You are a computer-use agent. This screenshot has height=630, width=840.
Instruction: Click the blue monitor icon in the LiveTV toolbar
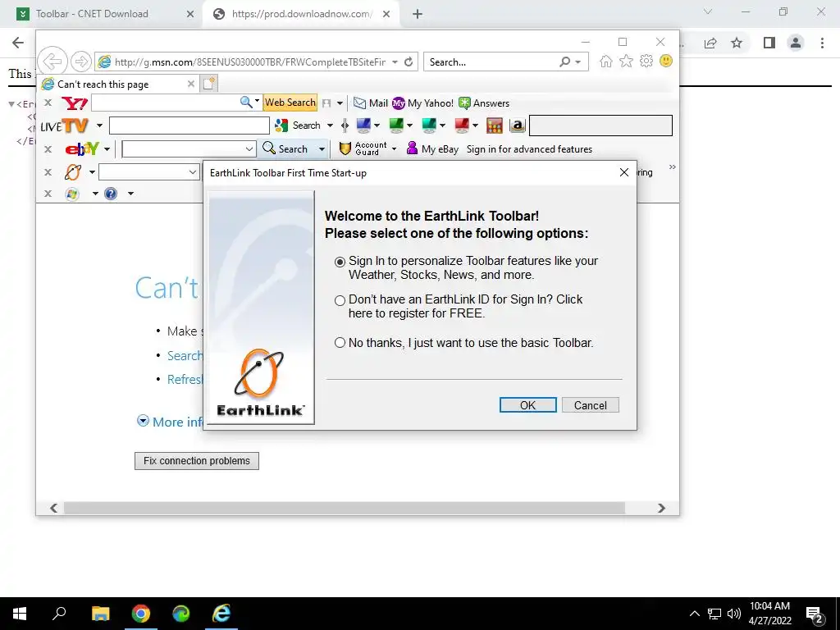pos(363,126)
